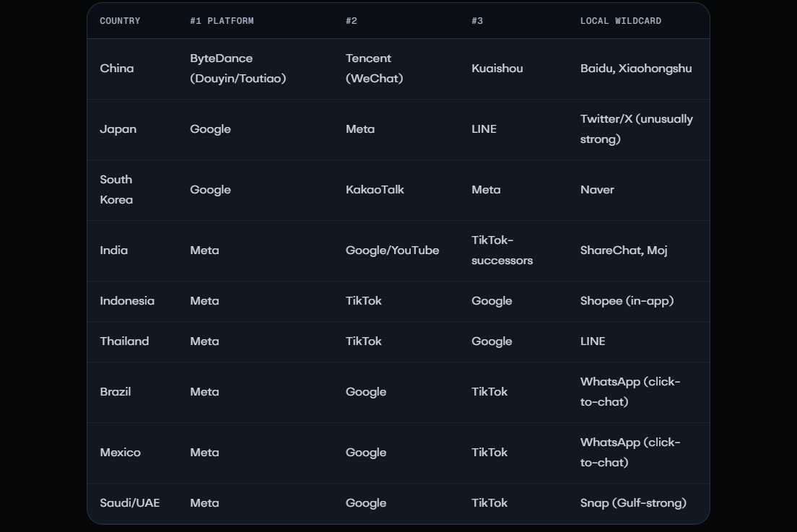
Task: Click the #3 column header
Action: pos(476,21)
